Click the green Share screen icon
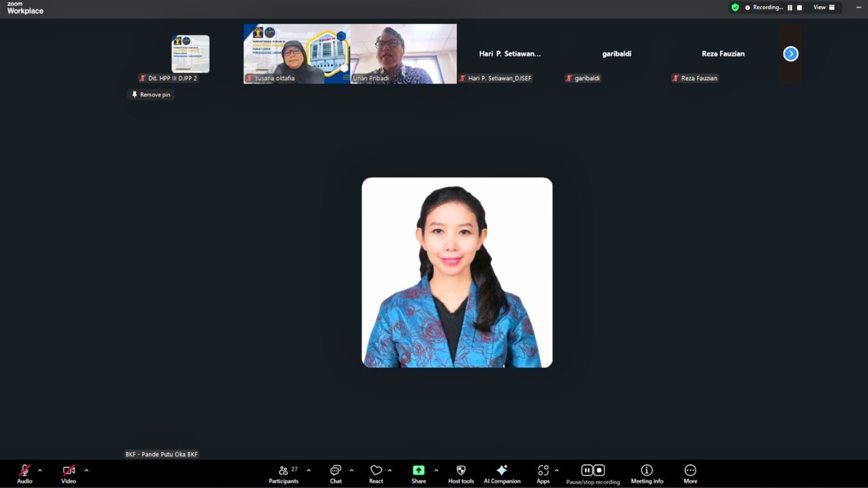Image resolution: width=868 pixels, height=488 pixels. tap(418, 471)
